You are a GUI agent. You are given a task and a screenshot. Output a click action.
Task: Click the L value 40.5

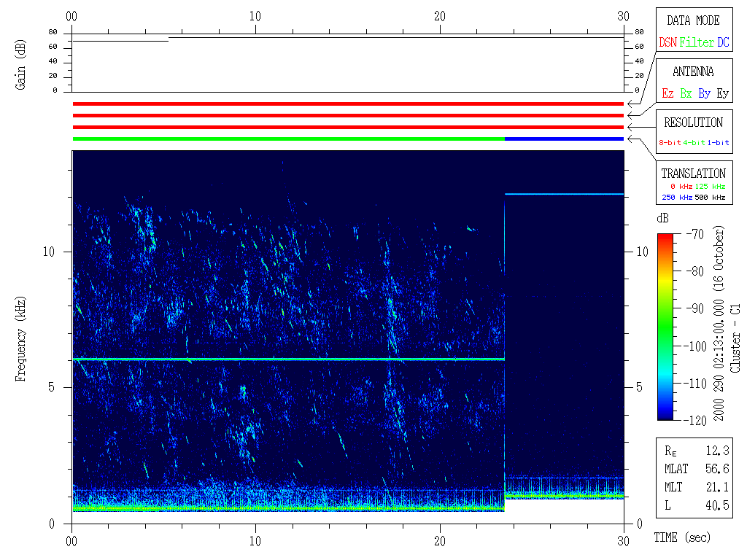[x=717, y=505]
